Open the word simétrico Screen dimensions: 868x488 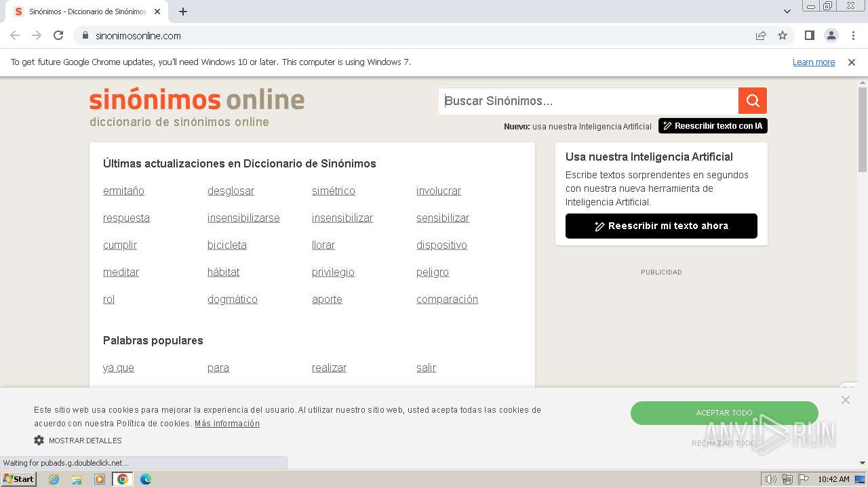tap(334, 191)
